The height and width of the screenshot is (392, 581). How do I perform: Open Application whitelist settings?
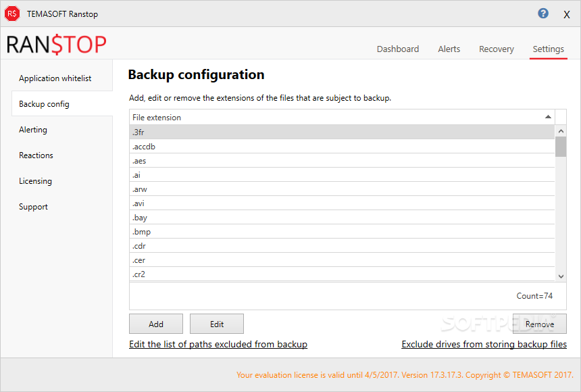[x=55, y=78]
